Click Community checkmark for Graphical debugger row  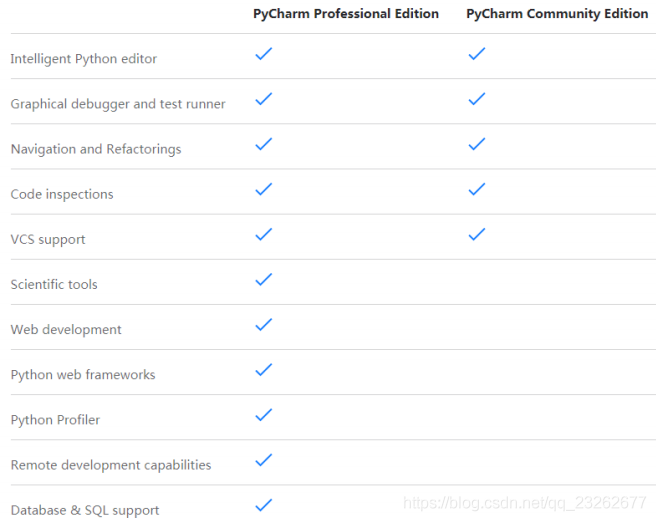tap(477, 99)
